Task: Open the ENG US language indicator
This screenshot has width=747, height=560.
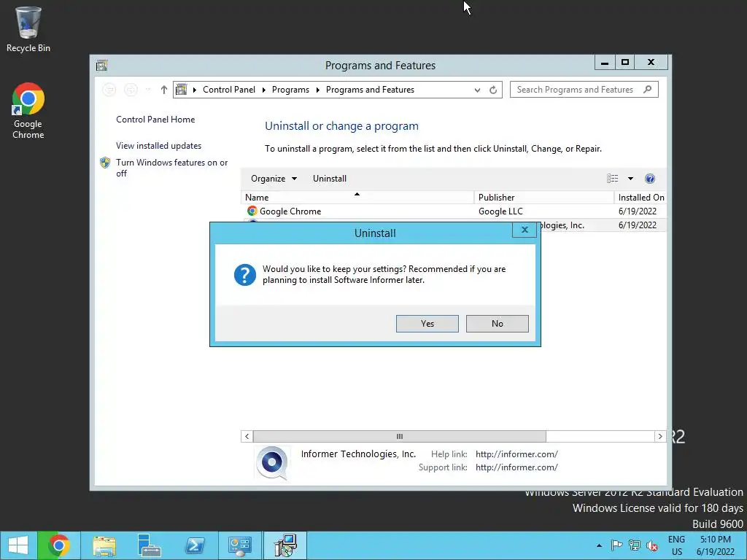Action: (x=676, y=545)
